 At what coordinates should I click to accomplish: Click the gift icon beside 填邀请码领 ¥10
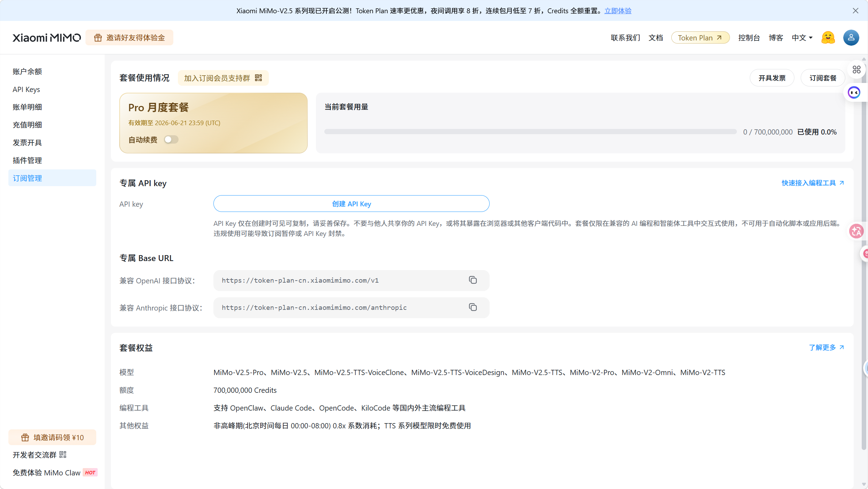click(25, 437)
